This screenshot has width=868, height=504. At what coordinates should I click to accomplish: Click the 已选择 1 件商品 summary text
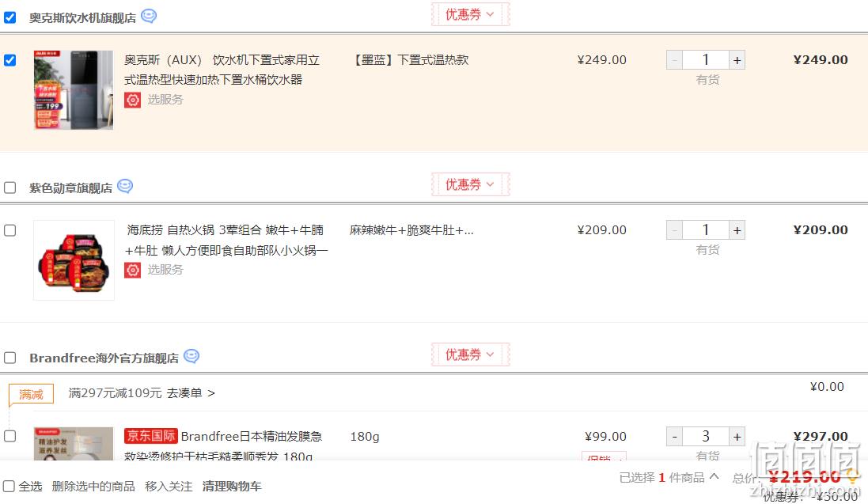tap(662, 477)
